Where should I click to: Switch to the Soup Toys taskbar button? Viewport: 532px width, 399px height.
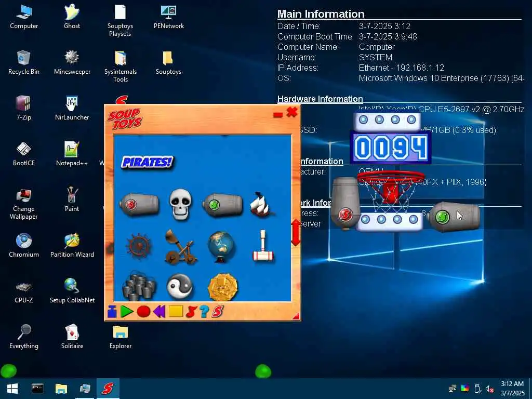click(108, 389)
